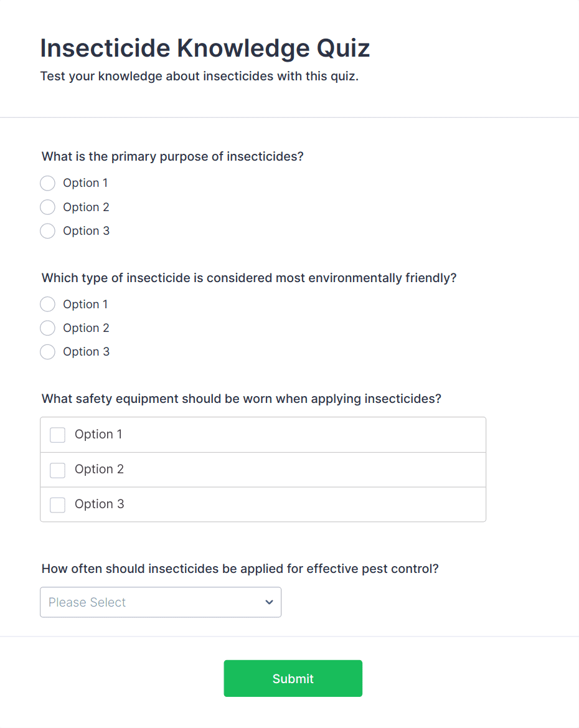Viewport: 579px width, 728px height.
Task: Click the Insecticide Knowledge Quiz heading
Action: point(205,49)
